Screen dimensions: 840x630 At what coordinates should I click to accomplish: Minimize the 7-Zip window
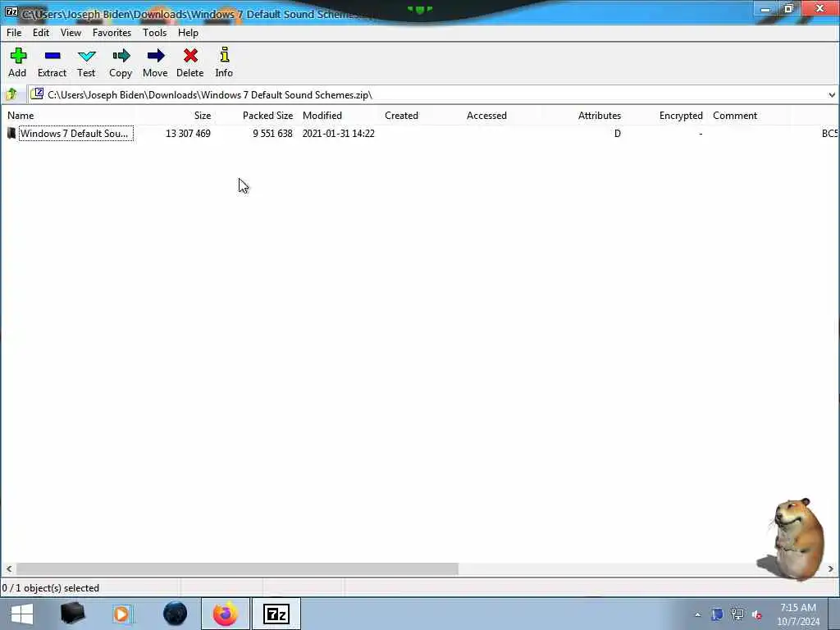pyautogui.click(x=765, y=9)
